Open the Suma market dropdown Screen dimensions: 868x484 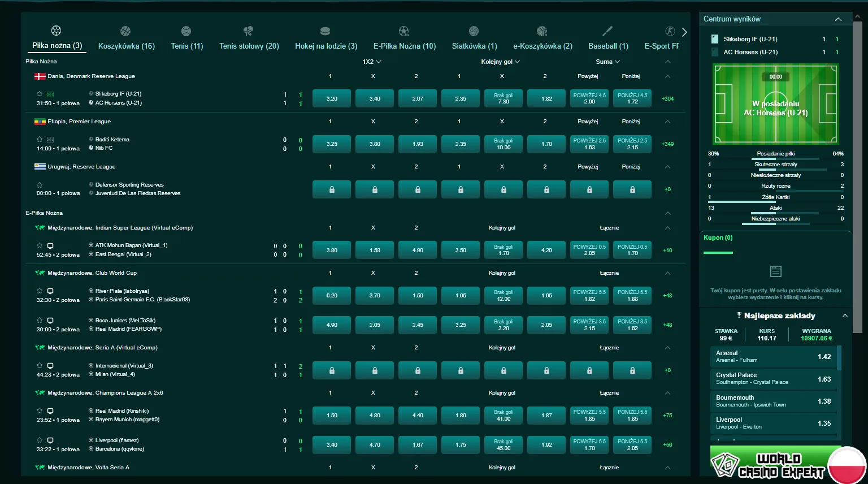608,62
